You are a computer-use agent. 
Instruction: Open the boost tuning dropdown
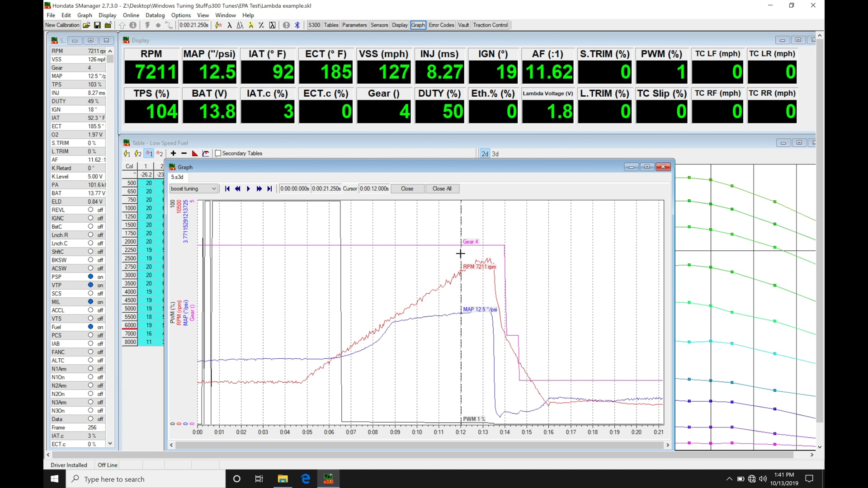coord(213,188)
